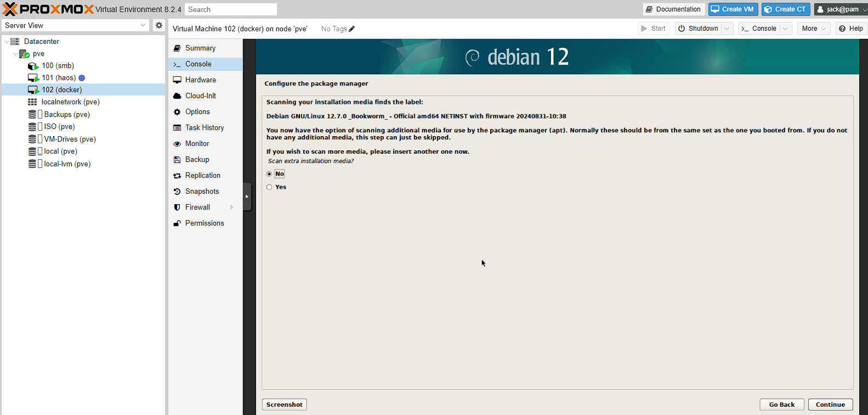868x415 pixels.
Task: Click the Monitor eye icon
Action: (177, 144)
